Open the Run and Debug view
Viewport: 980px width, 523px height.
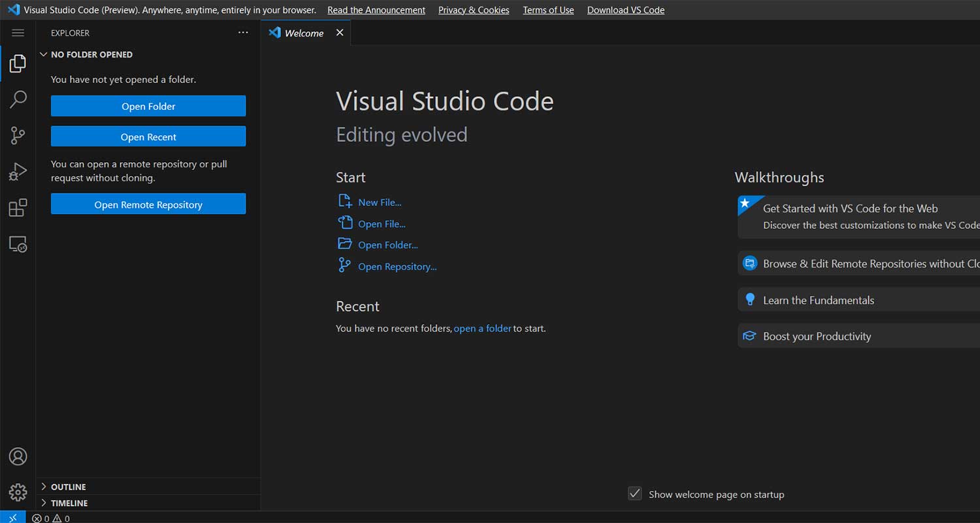[x=18, y=171]
